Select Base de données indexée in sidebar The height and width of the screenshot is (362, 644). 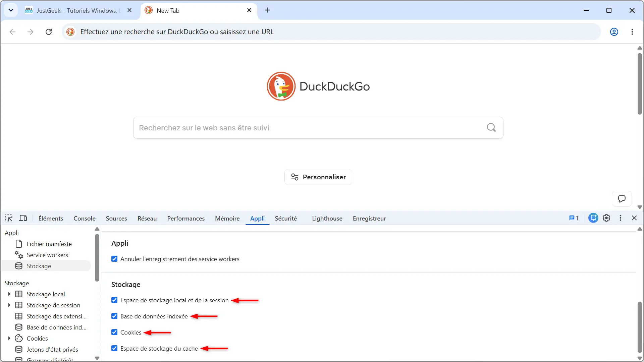(x=56, y=327)
